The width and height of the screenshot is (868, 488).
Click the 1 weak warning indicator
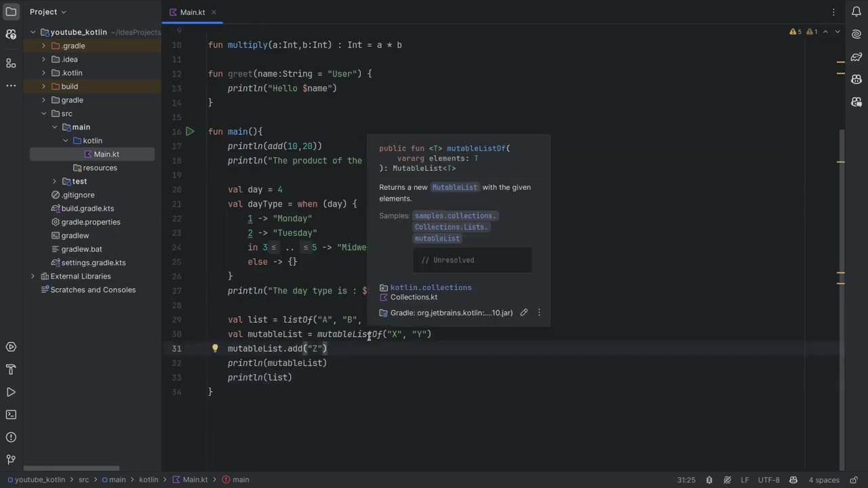[x=812, y=32]
